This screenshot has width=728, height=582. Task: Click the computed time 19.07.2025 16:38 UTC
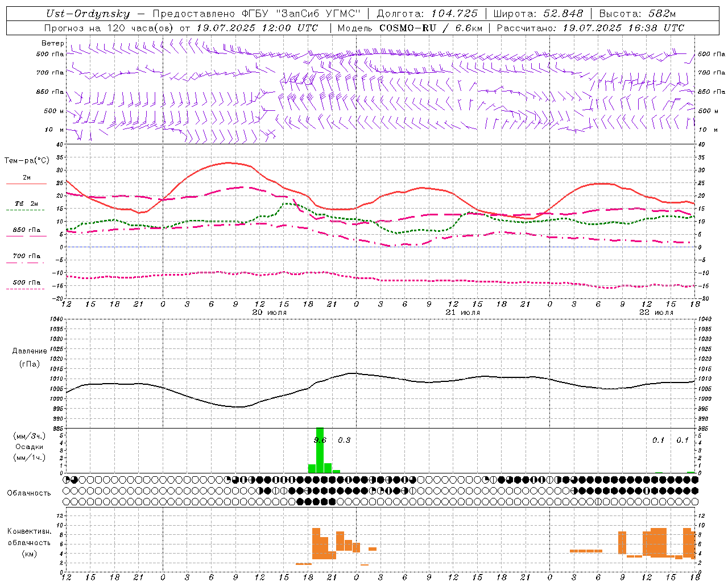point(623,28)
